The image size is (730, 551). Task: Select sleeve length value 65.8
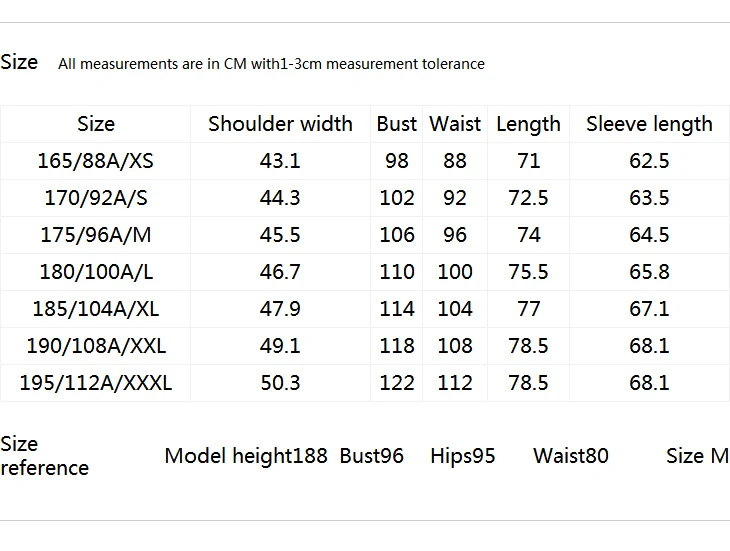tap(649, 272)
